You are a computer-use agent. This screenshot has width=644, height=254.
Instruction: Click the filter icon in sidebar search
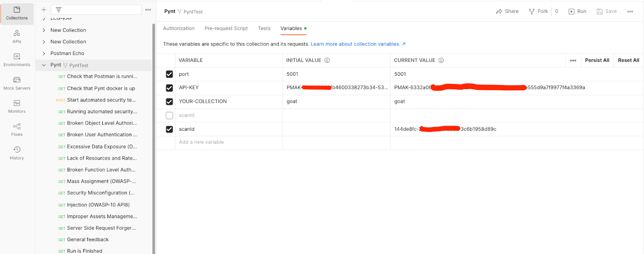click(x=58, y=10)
